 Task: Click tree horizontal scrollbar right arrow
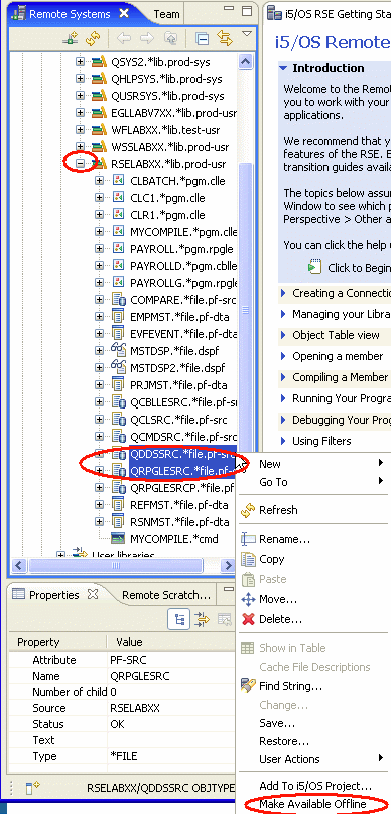(228, 565)
